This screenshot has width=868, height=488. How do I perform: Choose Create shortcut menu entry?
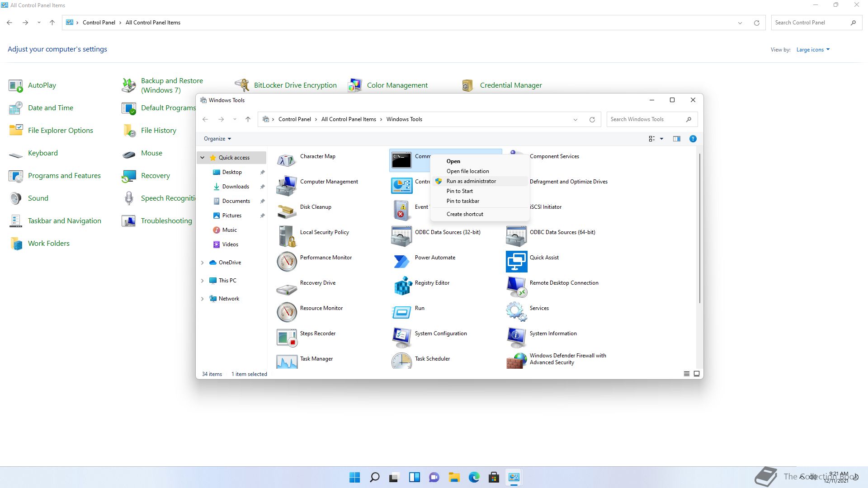(480, 214)
